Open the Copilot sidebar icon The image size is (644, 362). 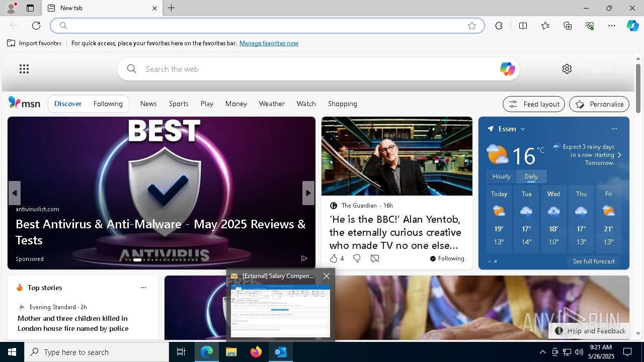632,26
